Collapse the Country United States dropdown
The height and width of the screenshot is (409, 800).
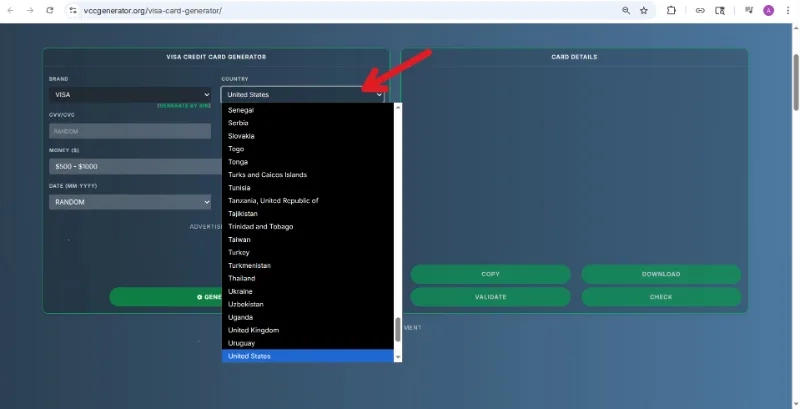(x=303, y=94)
